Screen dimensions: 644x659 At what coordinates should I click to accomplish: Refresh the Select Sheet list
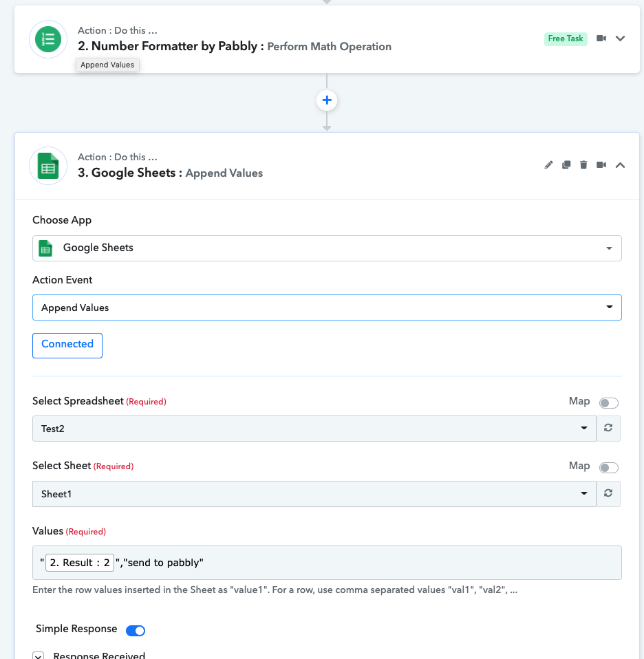pyautogui.click(x=608, y=493)
